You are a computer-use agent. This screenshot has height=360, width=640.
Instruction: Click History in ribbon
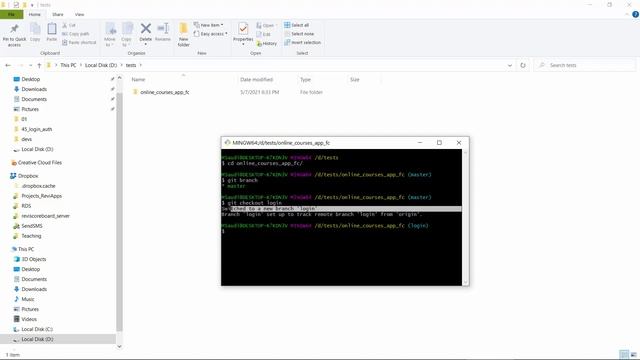pyautogui.click(x=267, y=43)
